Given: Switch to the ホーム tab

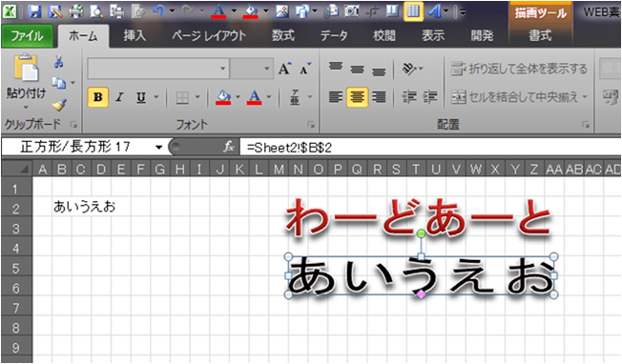Looking at the screenshot, I should 83,36.
